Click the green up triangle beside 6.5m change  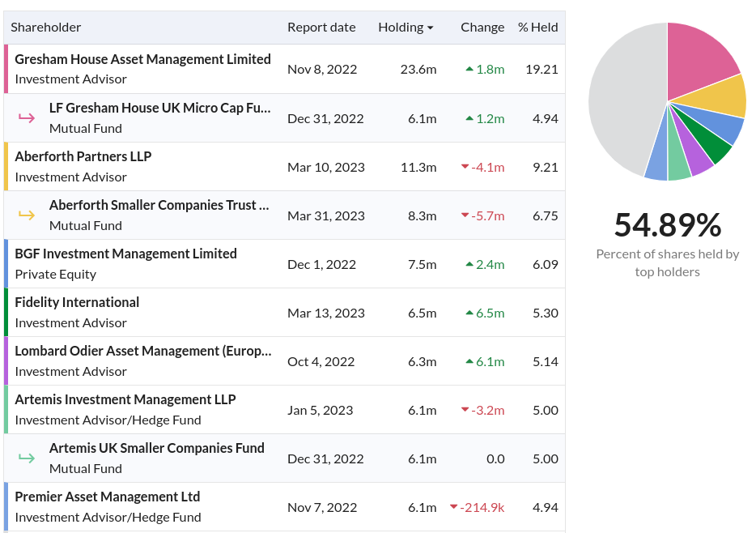pyautogui.click(x=469, y=313)
